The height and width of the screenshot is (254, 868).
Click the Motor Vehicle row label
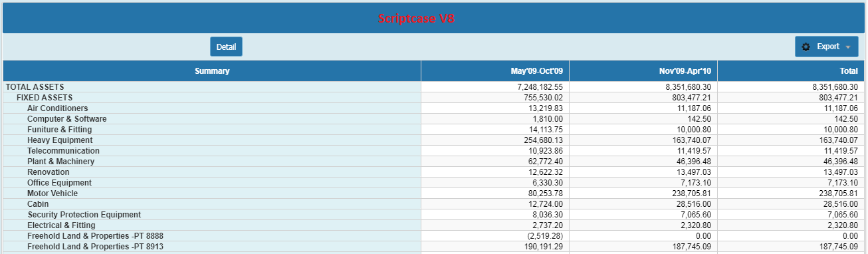(x=53, y=193)
